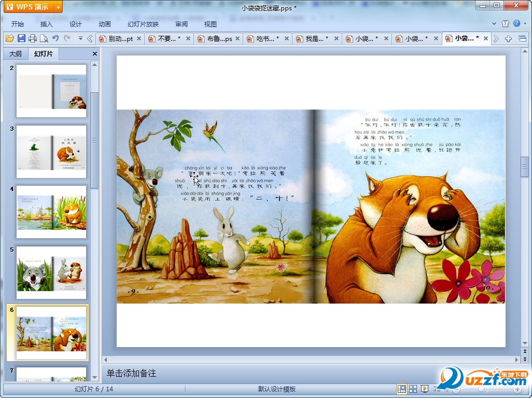Open the 插入 ribbon tab
The image size is (532, 398).
[x=47, y=24]
